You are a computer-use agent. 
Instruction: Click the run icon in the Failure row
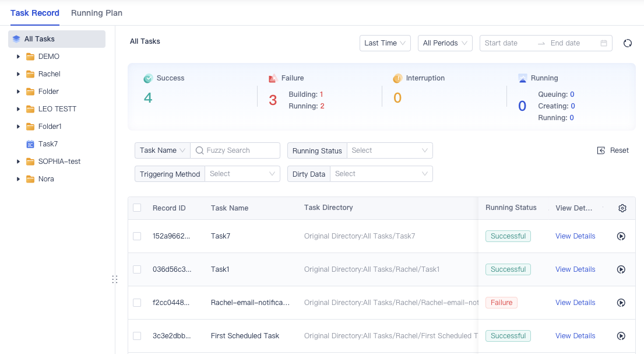[x=621, y=303]
